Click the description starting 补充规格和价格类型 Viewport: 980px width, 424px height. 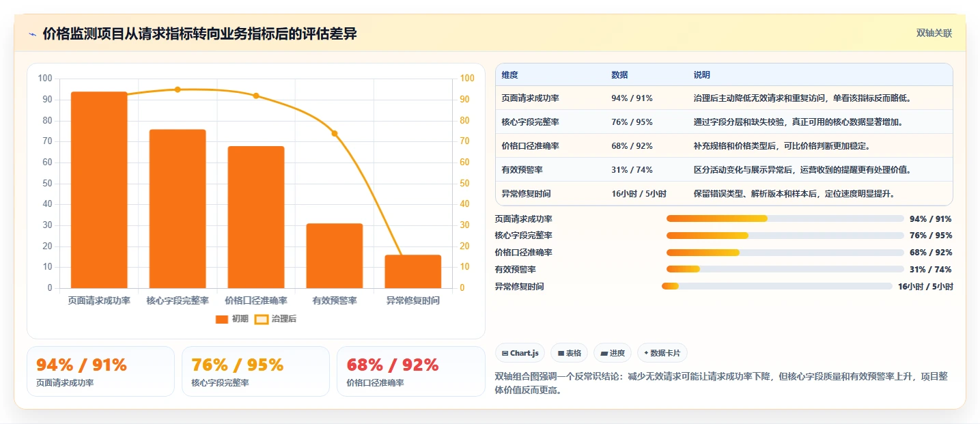[x=781, y=146]
